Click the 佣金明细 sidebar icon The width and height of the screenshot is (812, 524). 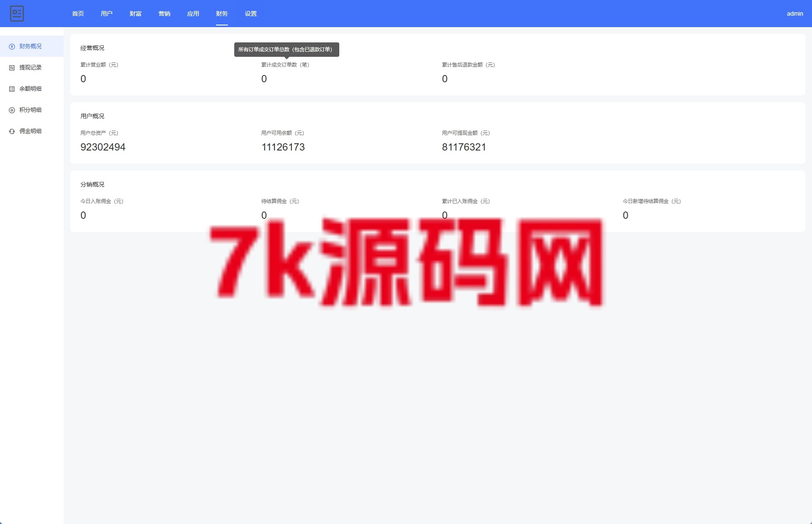pos(12,131)
